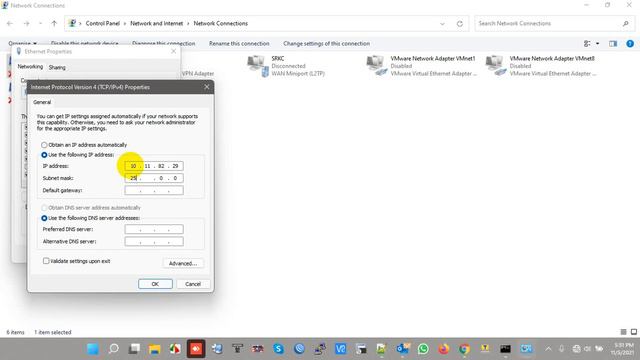Confirm IPv4 properties with OK
Screen dimensions: 640x360
155,284
